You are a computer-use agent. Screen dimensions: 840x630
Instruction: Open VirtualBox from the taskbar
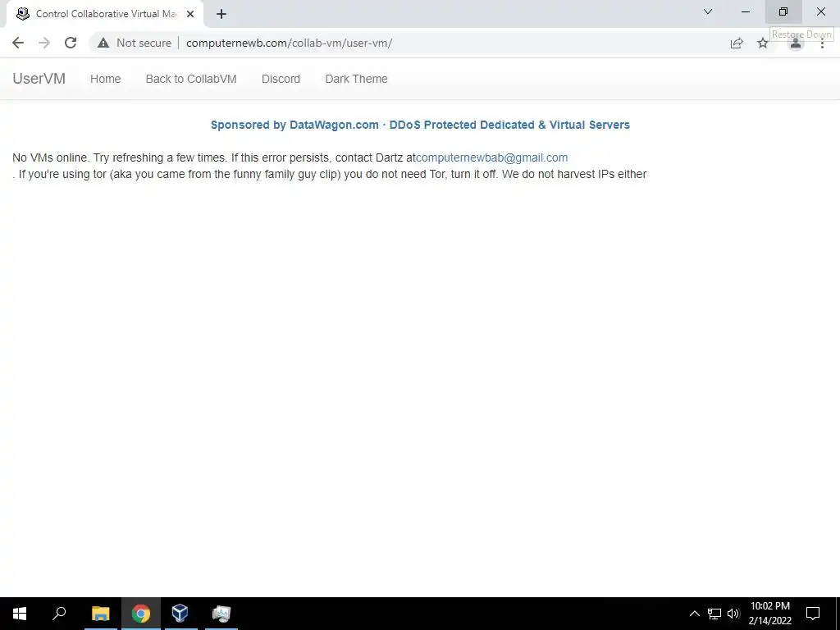[x=180, y=614]
